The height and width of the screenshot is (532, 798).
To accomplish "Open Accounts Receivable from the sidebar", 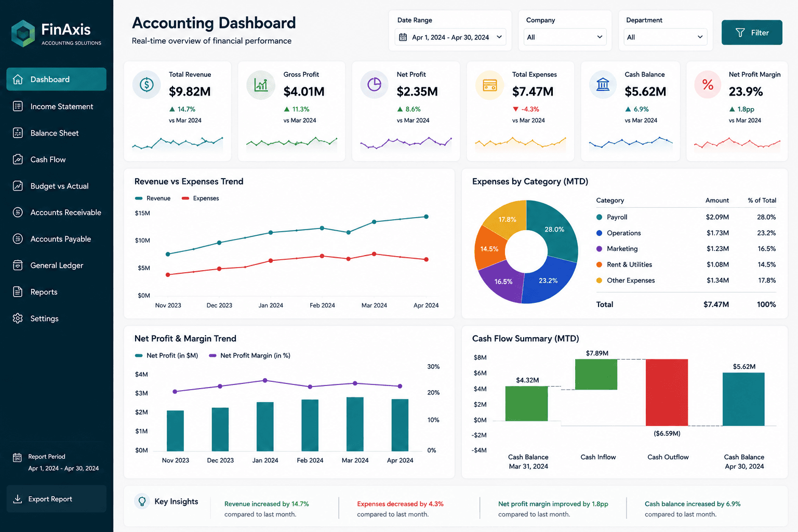I will coord(56,212).
